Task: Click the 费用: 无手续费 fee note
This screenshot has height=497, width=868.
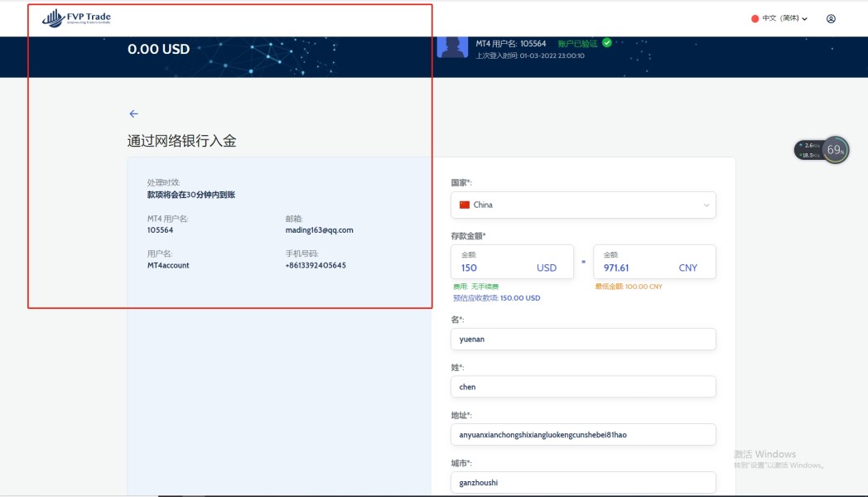Action: [475, 287]
